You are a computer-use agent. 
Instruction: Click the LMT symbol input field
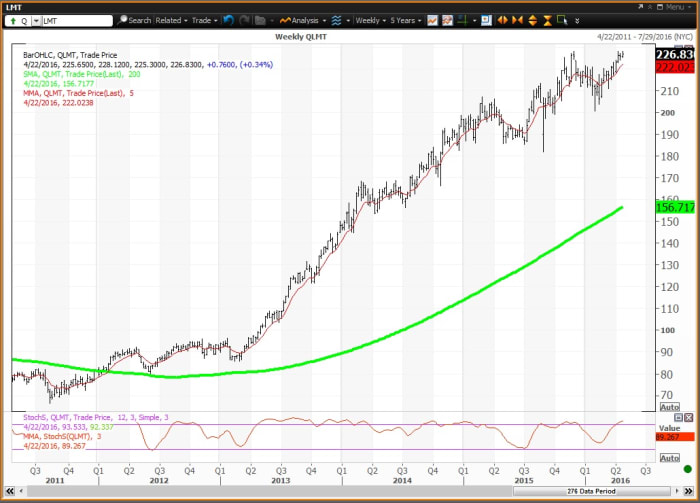coord(77,20)
